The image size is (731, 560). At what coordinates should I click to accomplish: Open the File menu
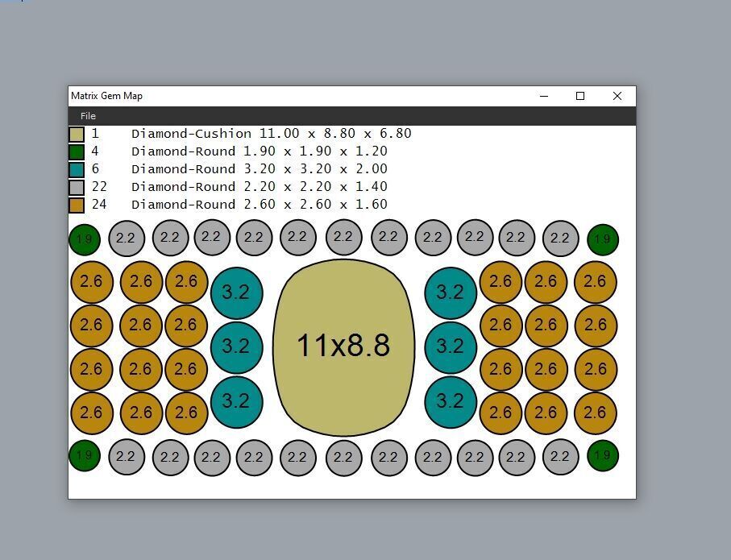click(88, 116)
